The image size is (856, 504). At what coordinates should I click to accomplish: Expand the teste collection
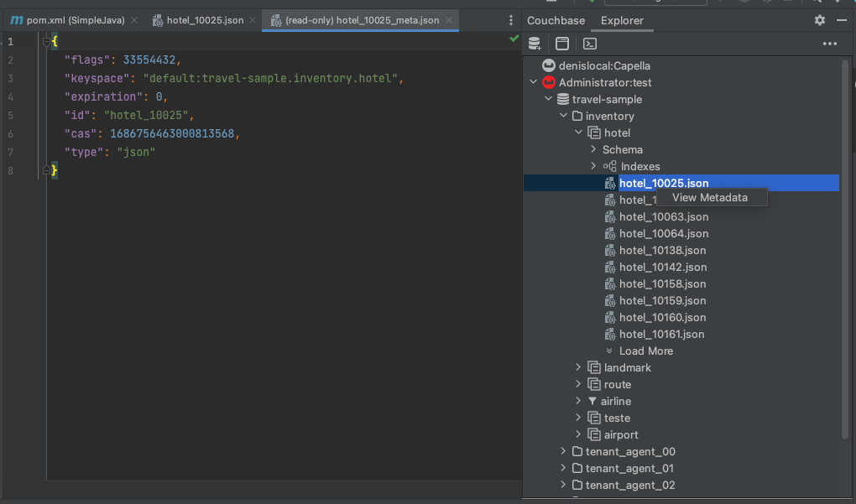point(578,418)
